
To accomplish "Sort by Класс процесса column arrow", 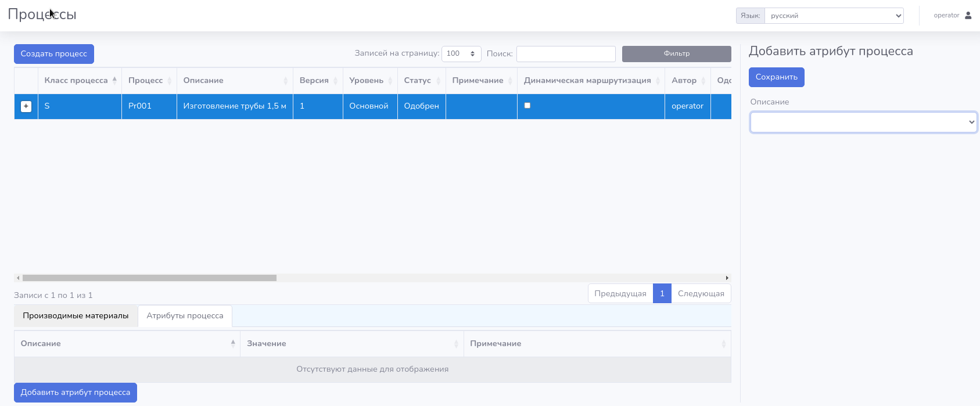I will (x=114, y=80).
